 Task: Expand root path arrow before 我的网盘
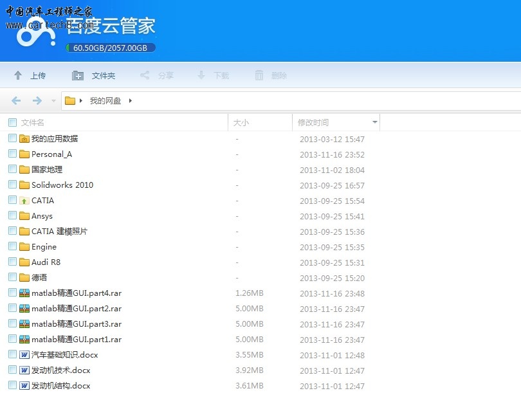coord(81,100)
